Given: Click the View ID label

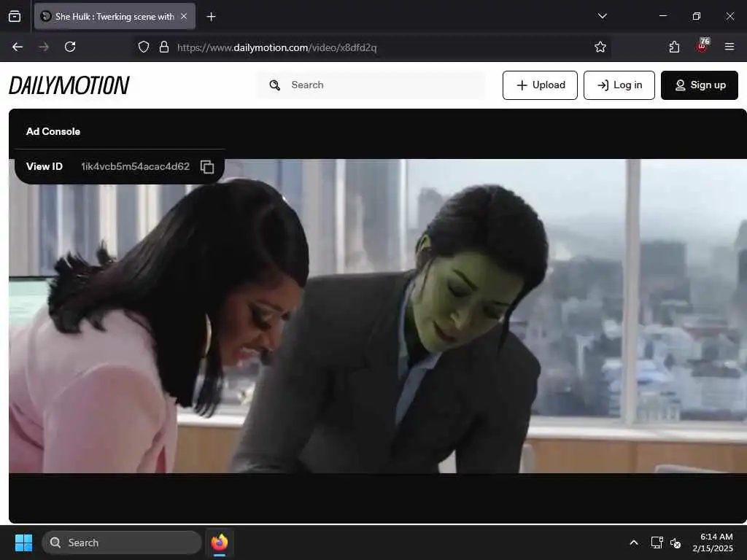Looking at the screenshot, I should click(x=44, y=167).
